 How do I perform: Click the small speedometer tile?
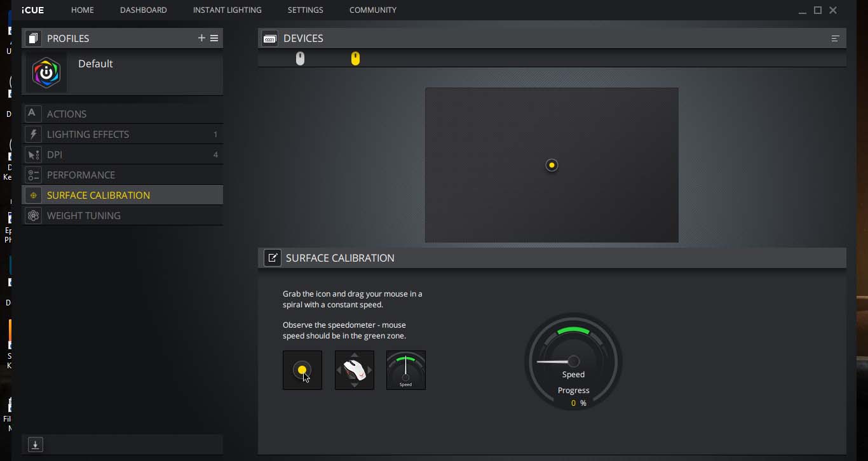pos(406,370)
